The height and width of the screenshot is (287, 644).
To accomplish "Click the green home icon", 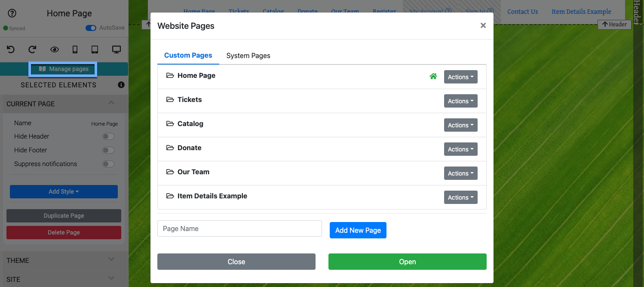I will (x=433, y=77).
